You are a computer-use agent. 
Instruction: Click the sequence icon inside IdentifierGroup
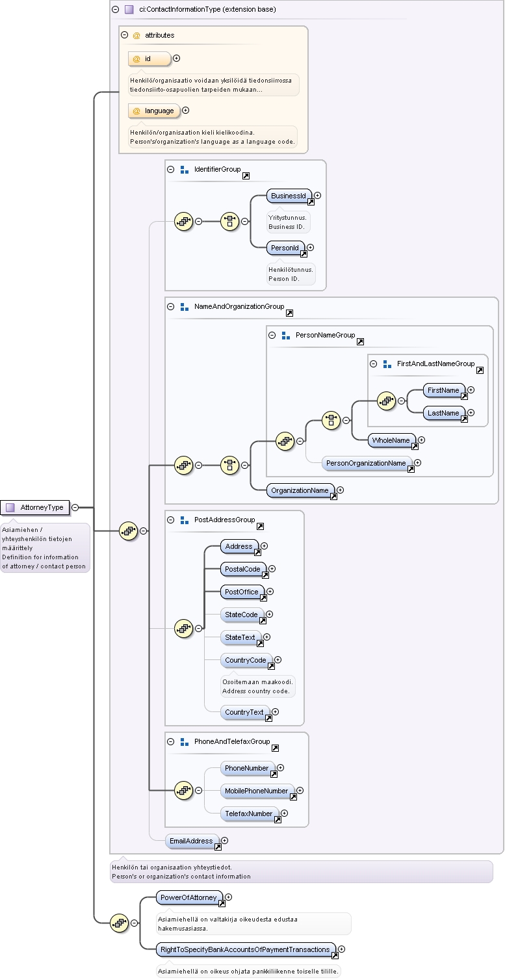[x=184, y=221]
